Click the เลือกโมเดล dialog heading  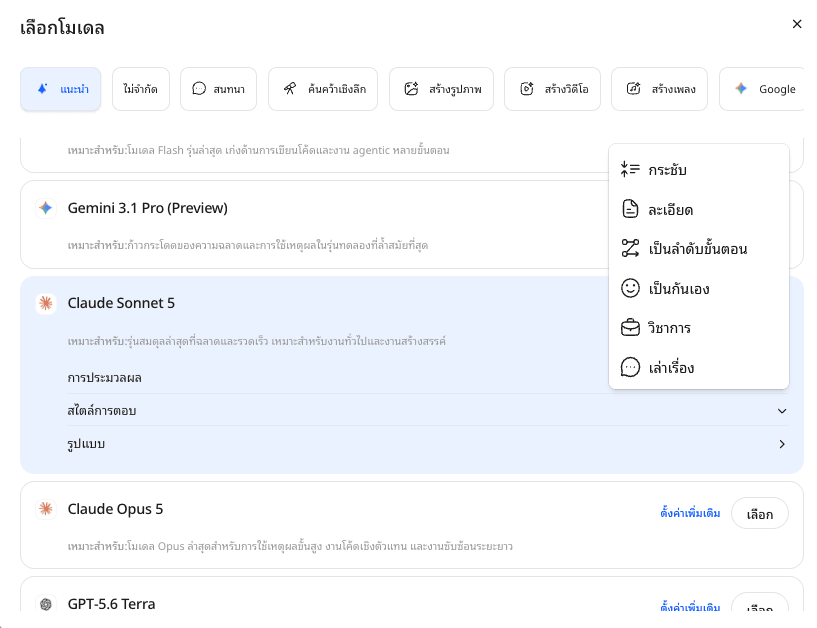62,27
